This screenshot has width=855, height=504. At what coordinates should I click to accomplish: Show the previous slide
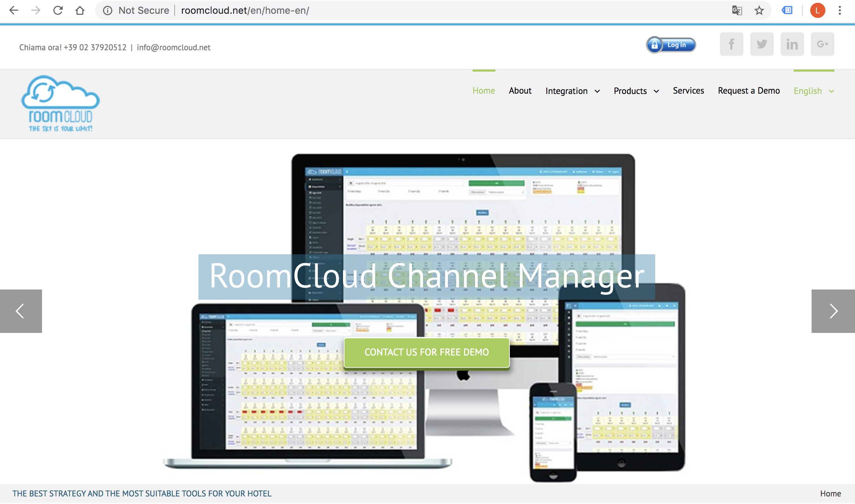(x=21, y=311)
